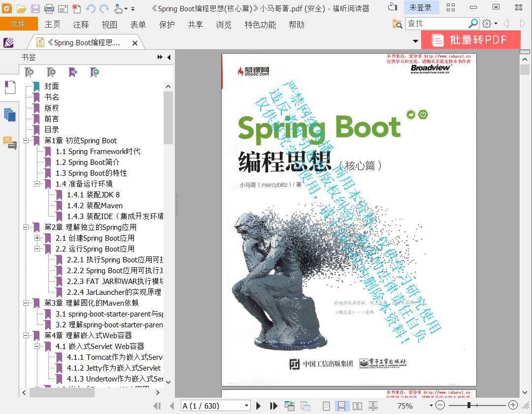The height and width of the screenshot is (414, 532).
Task: Go to the first page
Action: [157, 406]
